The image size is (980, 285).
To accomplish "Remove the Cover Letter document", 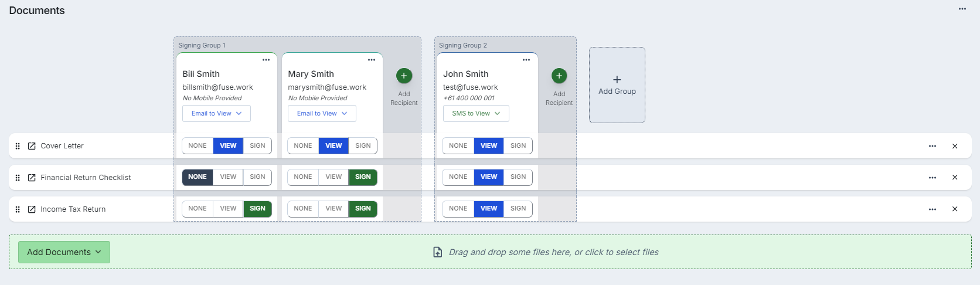I will 955,146.
